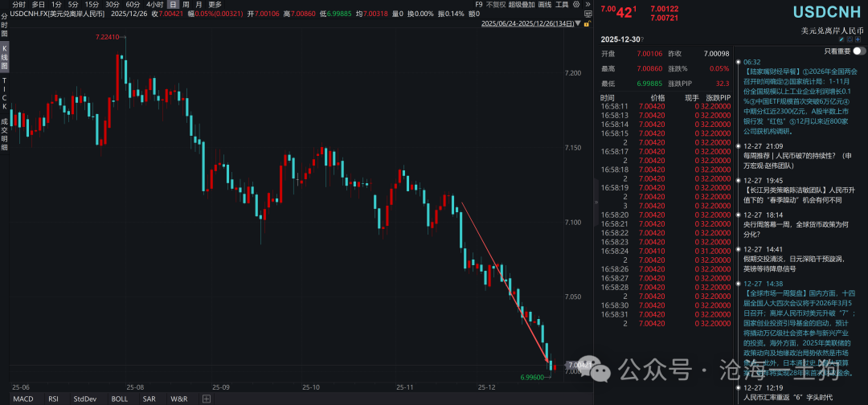Viewport: 868px width, 405px height.
Task: Expand the 更多 timeframe options
Action: pos(215,5)
